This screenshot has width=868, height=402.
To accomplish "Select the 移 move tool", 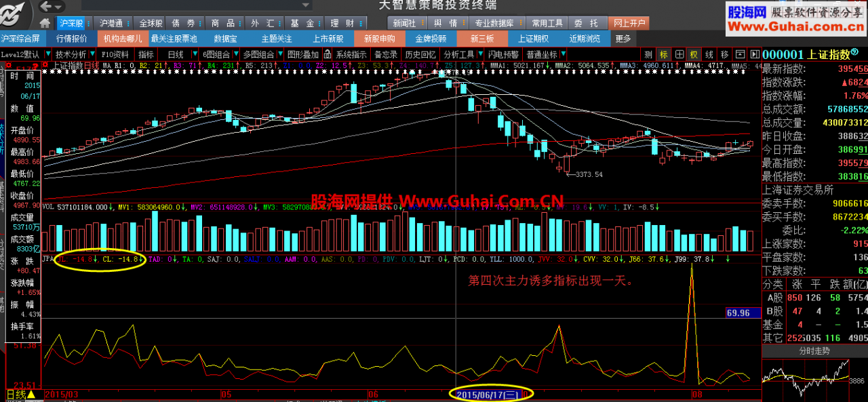I will [x=724, y=54].
